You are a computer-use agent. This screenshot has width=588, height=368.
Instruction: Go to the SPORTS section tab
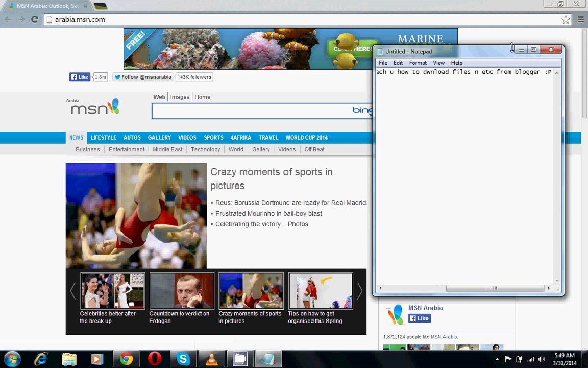click(x=213, y=137)
